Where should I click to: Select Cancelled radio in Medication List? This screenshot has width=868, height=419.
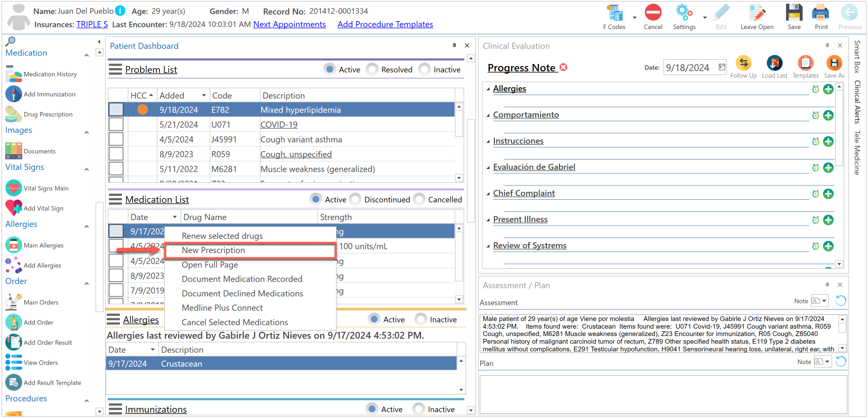coord(419,199)
